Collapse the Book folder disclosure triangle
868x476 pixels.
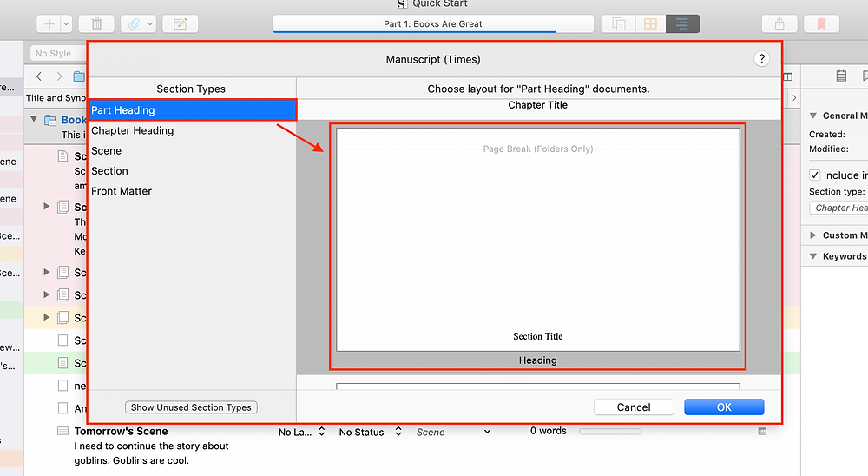pos(34,119)
